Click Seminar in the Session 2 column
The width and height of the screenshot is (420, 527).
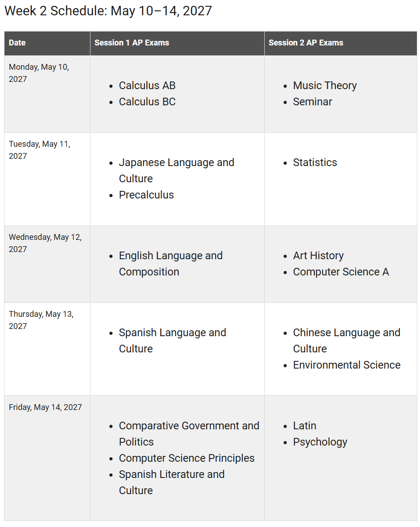click(312, 102)
